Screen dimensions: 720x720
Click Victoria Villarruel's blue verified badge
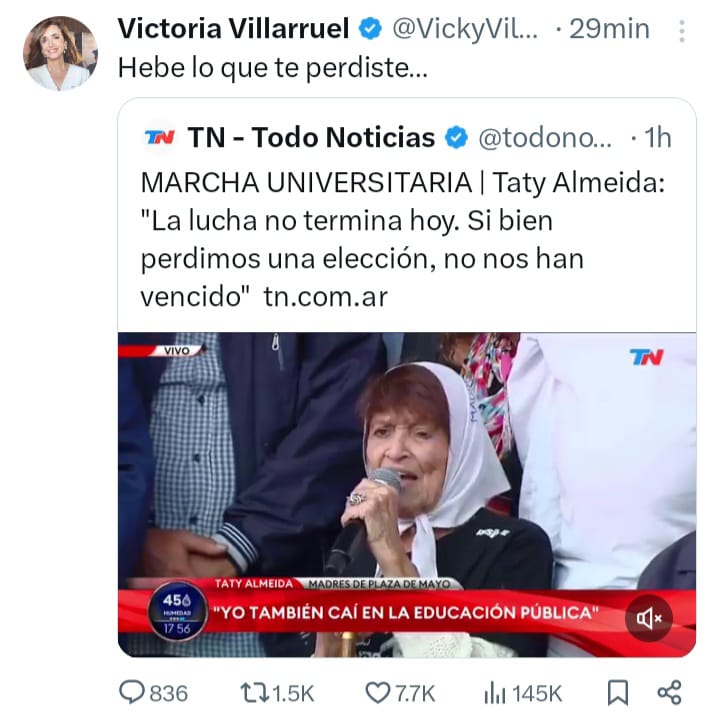pos(370,29)
